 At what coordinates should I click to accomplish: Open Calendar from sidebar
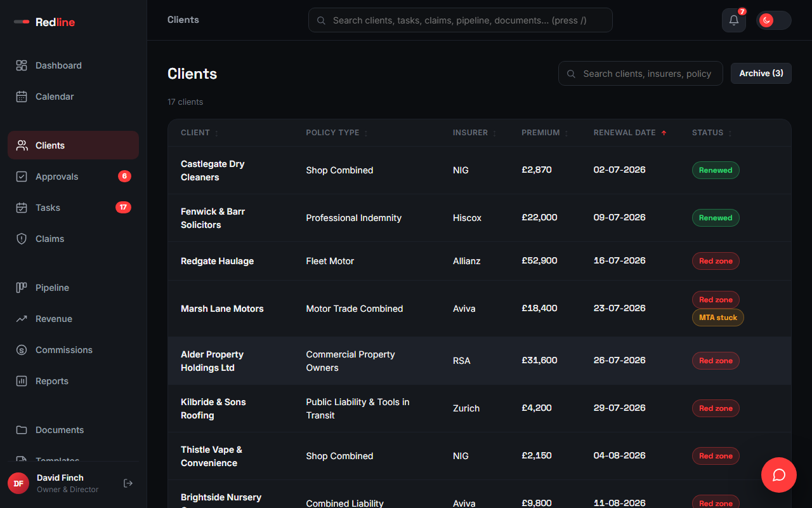tap(73, 97)
